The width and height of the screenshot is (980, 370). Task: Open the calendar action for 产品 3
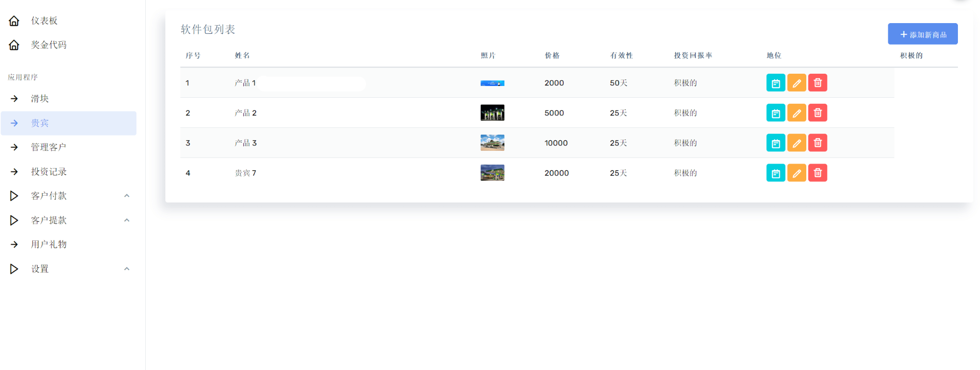(x=775, y=143)
